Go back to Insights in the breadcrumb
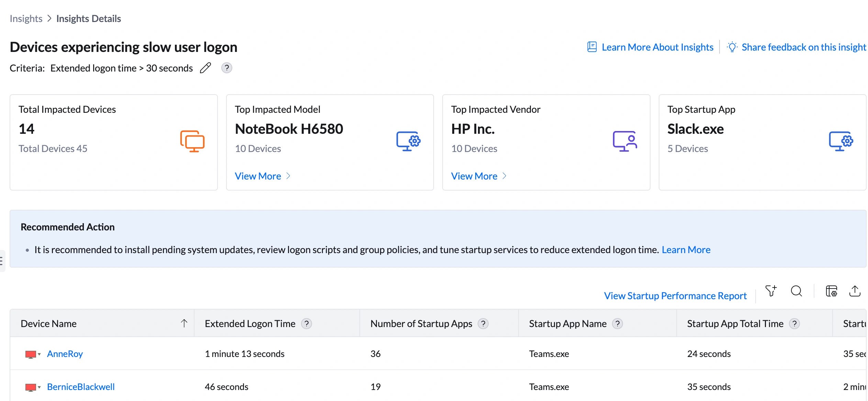The height and width of the screenshot is (401, 868). point(26,19)
